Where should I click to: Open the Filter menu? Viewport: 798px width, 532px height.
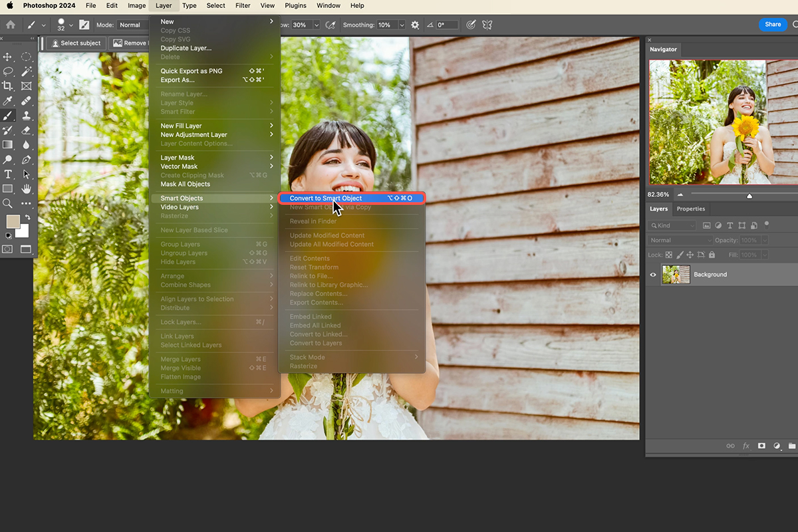tap(243, 5)
